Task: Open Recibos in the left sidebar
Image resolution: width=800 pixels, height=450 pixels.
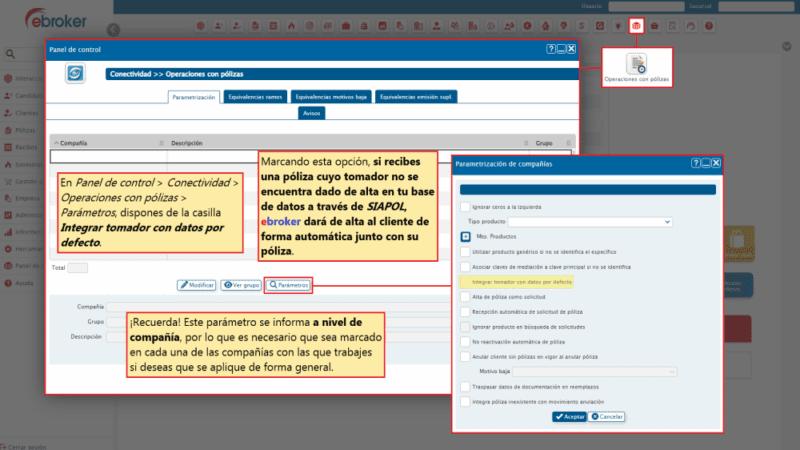Action: pos(26,147)
